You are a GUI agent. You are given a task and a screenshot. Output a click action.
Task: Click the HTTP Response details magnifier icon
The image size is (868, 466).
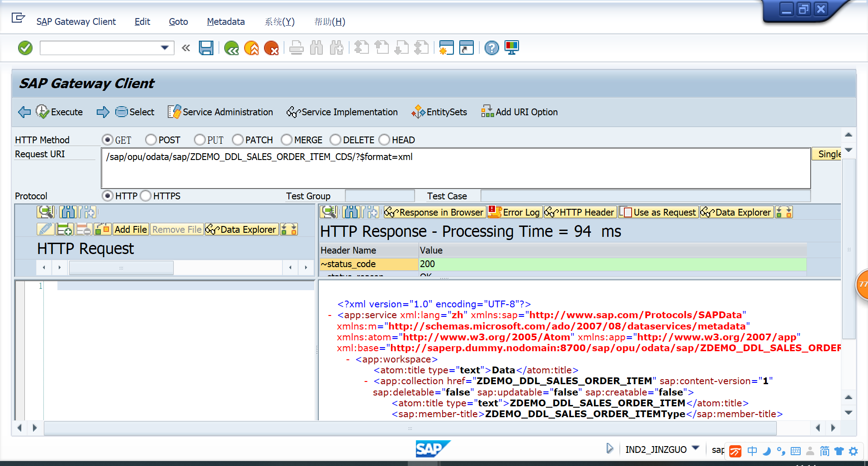coord(329,212)
